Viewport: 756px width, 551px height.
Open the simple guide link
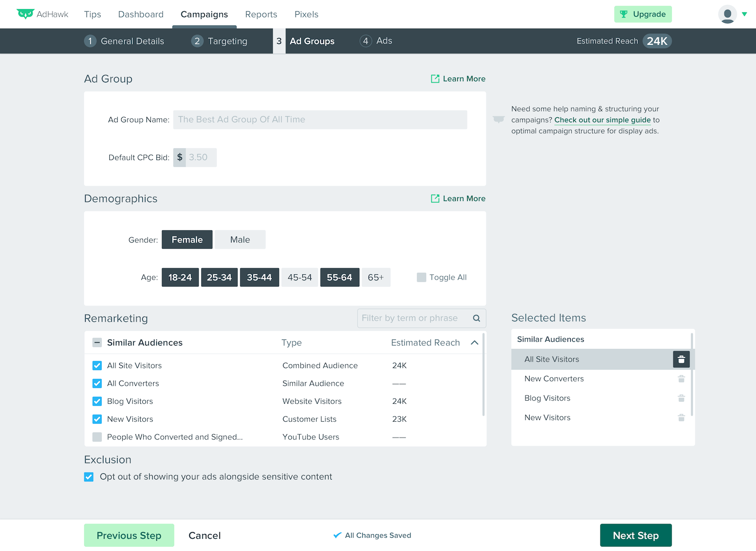603,120
